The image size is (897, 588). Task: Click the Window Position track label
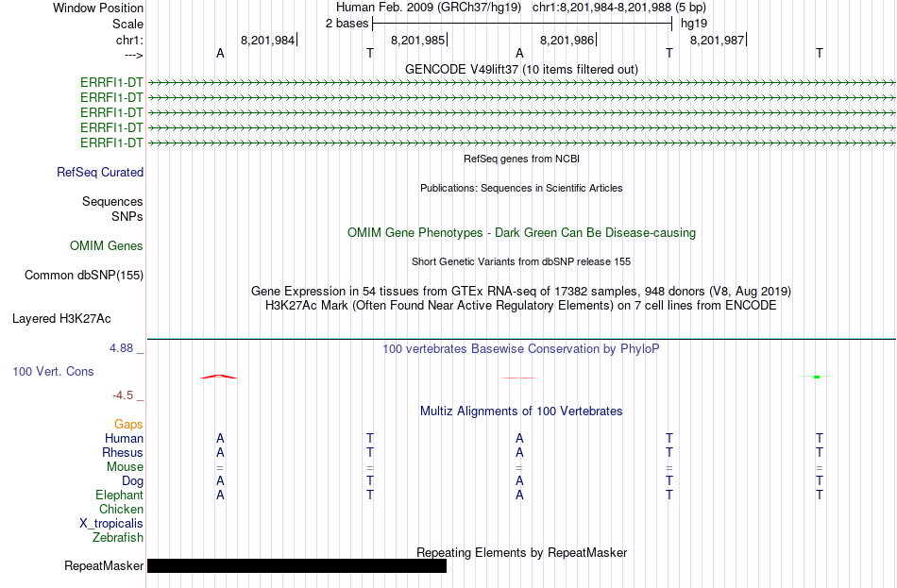(98, 8)
